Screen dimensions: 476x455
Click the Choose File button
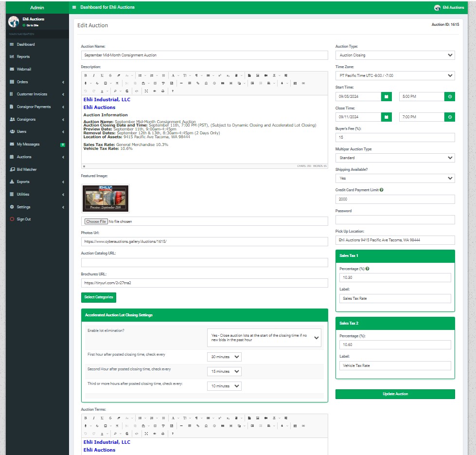[x=96, y=221]
